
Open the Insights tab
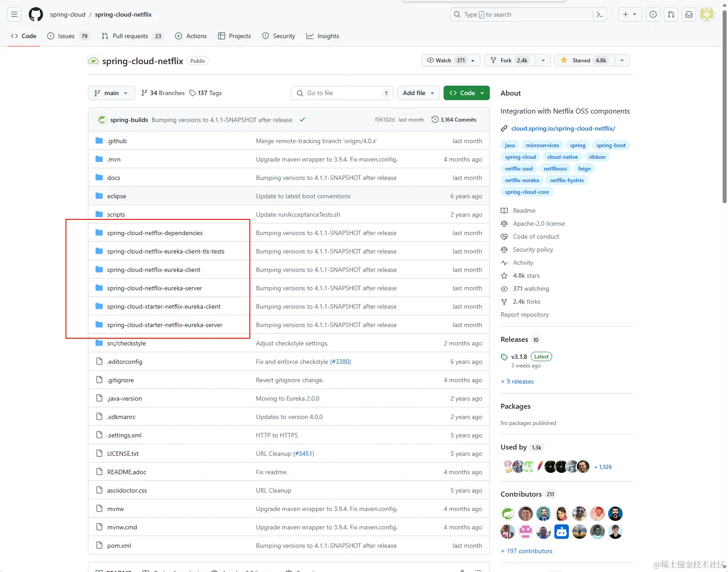(323, 36)
